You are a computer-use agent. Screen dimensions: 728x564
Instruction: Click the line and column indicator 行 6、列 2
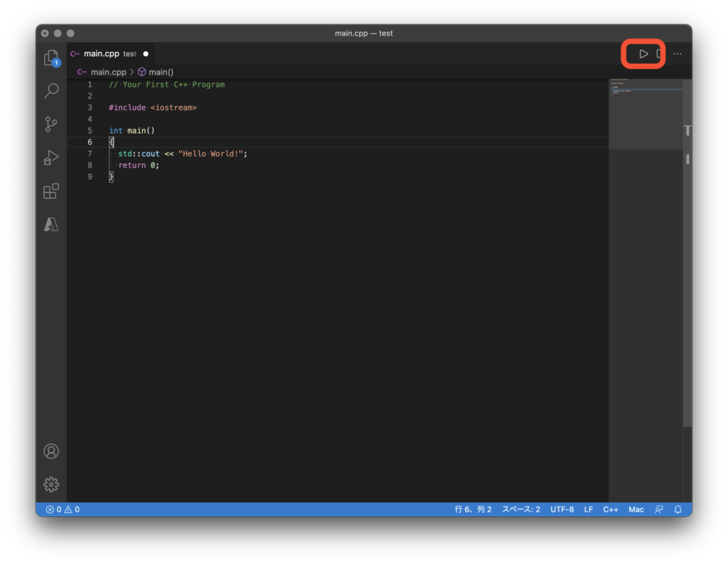click(x=473, y=509)
